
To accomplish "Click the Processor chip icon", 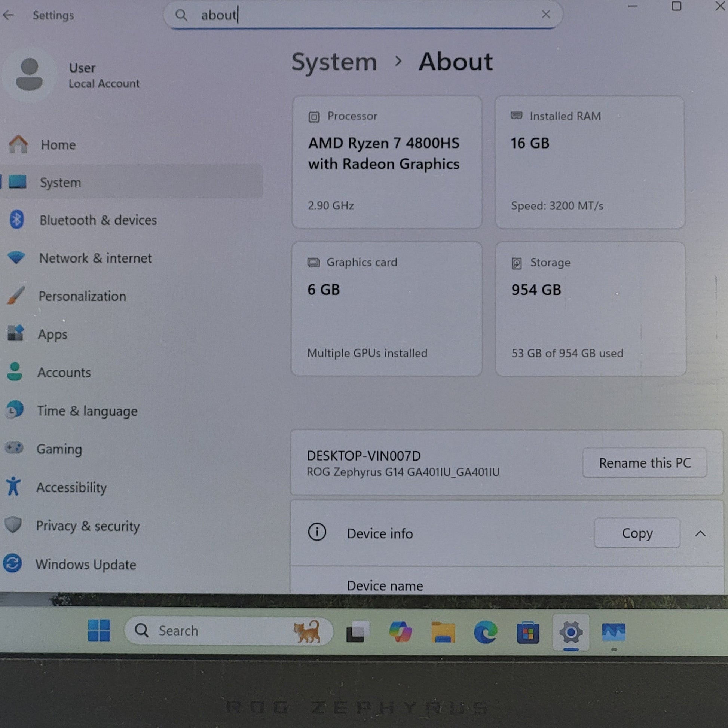I will pyautogui.click(x=314, y=117).
